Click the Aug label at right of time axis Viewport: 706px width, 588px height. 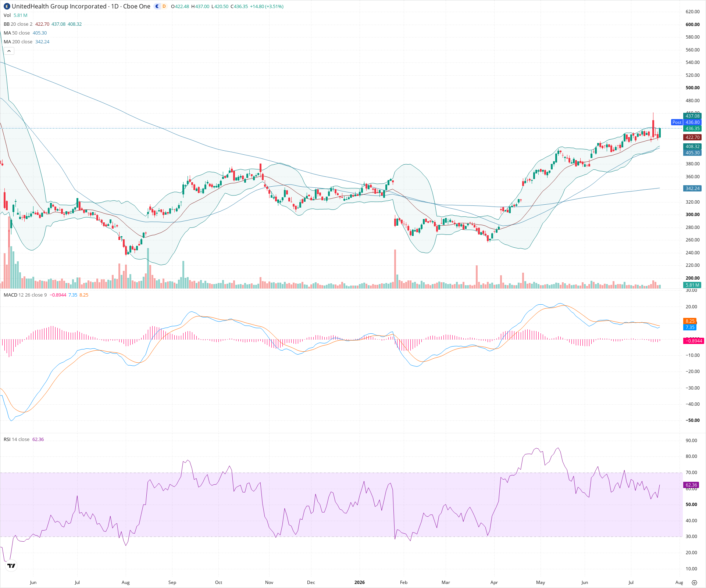(x=679, y=582)
